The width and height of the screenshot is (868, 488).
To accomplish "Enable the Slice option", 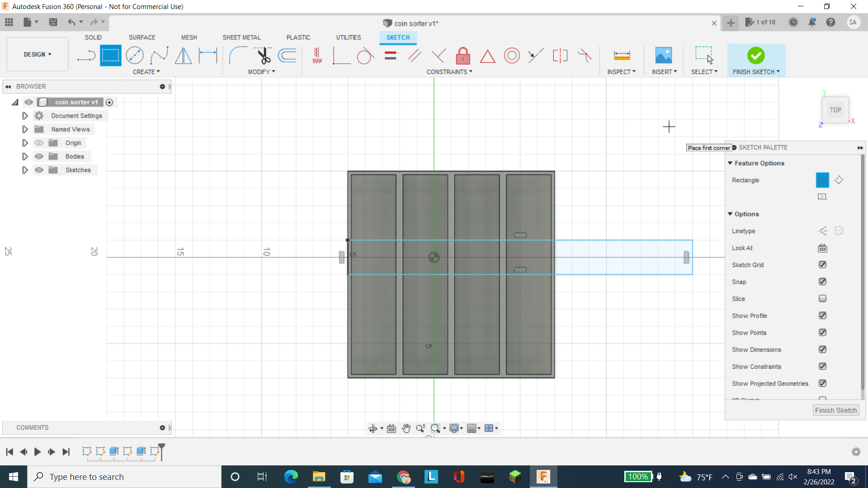I will 822,299.
